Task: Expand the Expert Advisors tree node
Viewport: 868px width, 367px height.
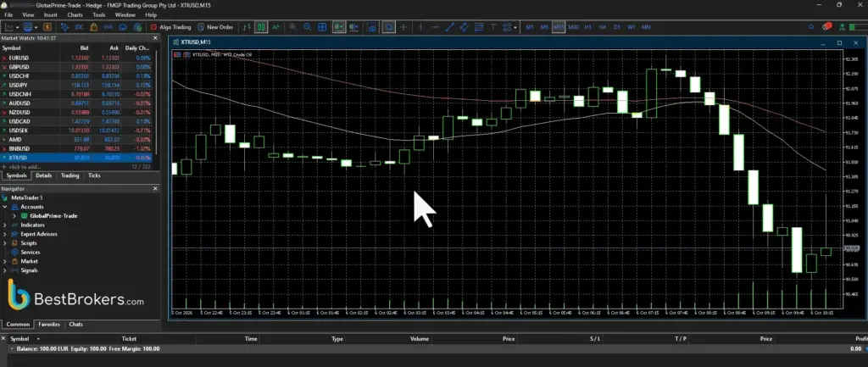Action: coord(5,234)
